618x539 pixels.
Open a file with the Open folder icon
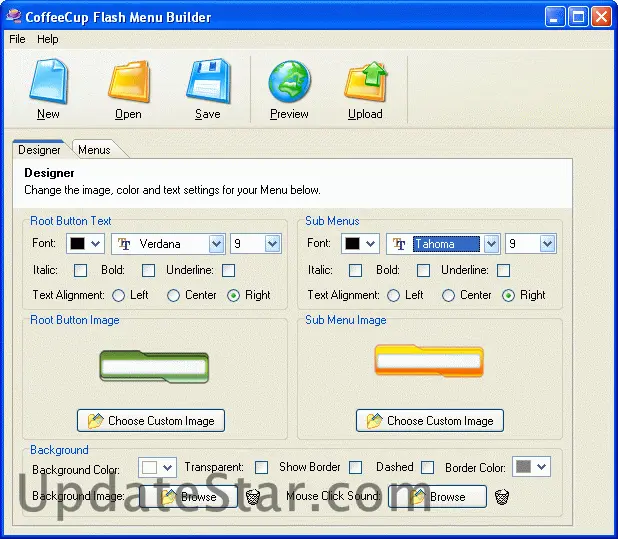(129, 81)
